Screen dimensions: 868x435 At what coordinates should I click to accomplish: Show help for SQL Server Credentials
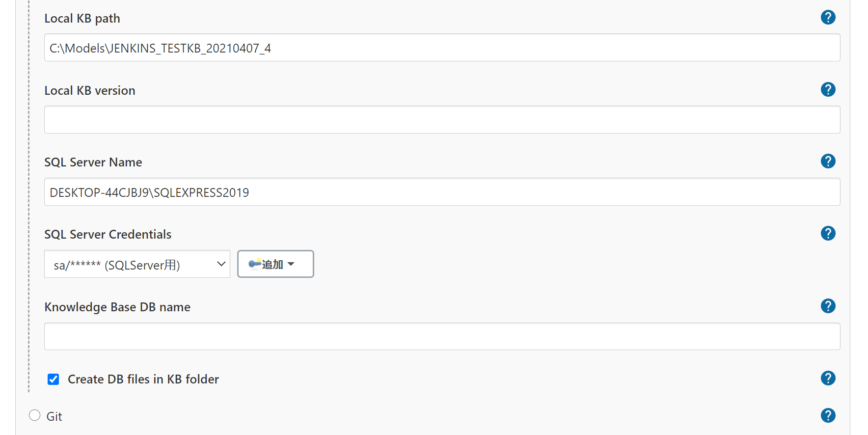tap(828, 233)
